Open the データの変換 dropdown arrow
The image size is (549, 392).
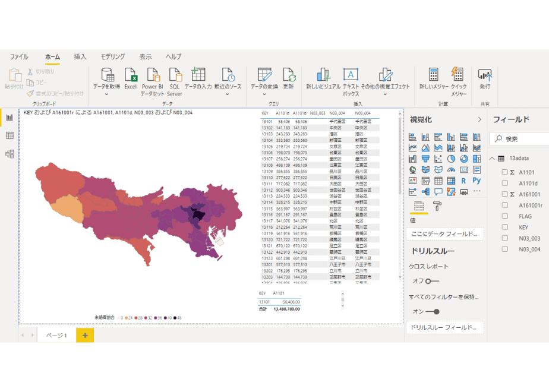pyautogui.click(x=264, y=94)
